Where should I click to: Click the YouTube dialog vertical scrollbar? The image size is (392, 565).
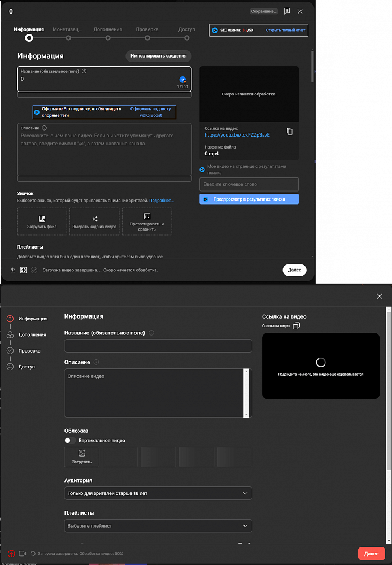point(312,67)
